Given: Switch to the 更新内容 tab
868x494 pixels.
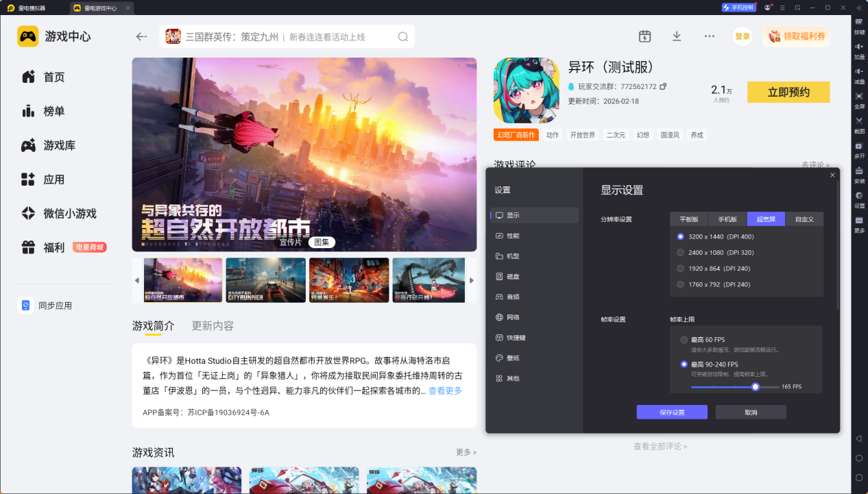Looking at the screenshot, I should (x=213, y=325).
